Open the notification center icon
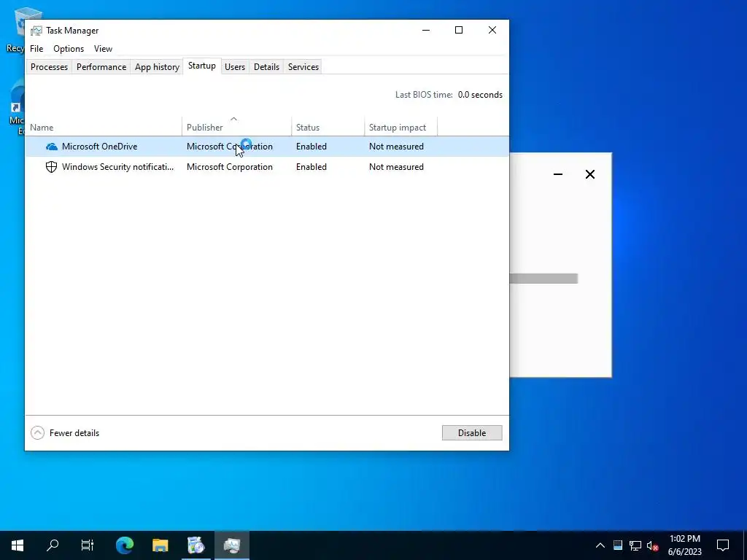This screenshot has width=747, height=560. [723, 545]
